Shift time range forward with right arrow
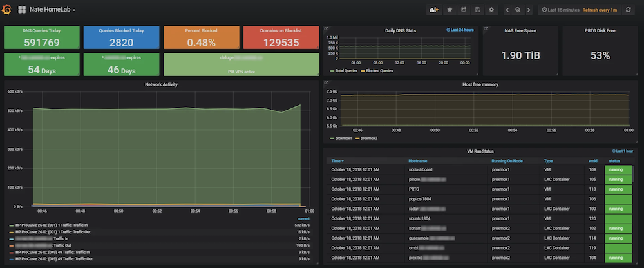 pyautogui.click(x=528, y=10)
